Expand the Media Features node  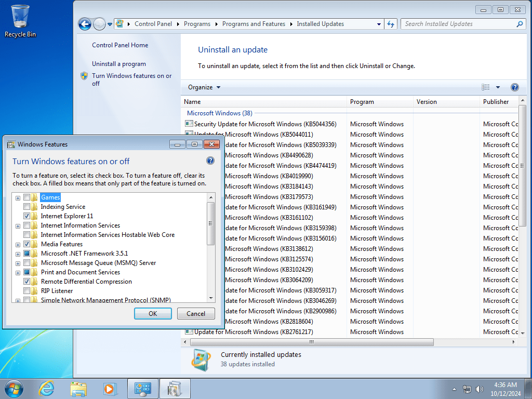[18, 245]
